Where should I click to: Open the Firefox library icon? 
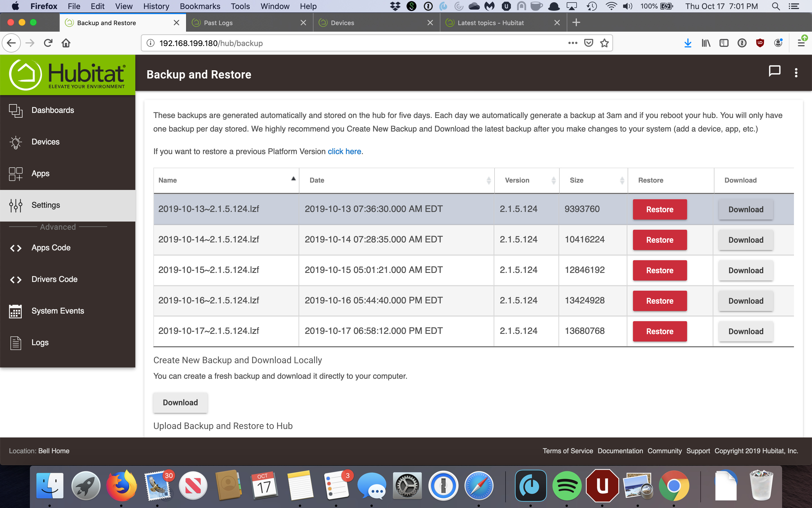[x=706, y=43]
